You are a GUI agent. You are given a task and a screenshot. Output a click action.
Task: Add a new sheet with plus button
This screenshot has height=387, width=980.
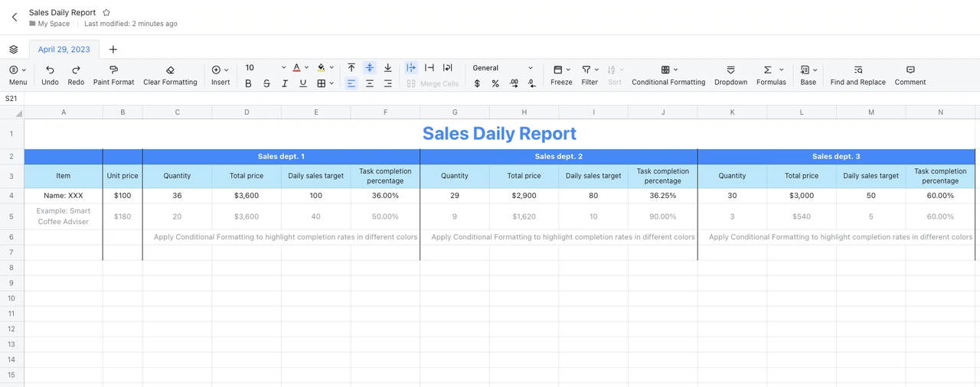tap(113, 49)
